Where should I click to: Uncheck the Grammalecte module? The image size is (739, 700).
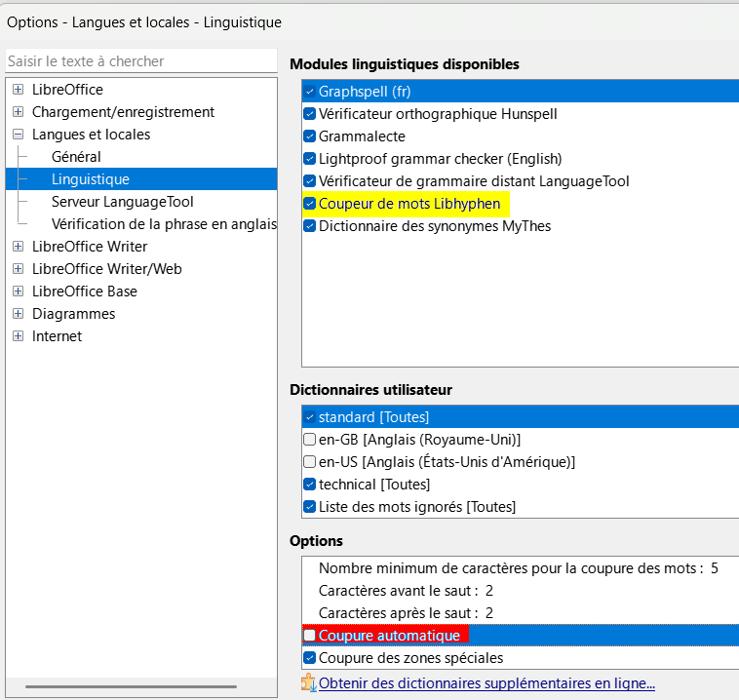310,136
